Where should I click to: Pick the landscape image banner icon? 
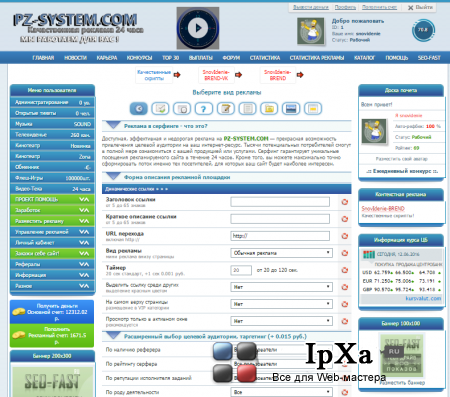pos(291,109)
